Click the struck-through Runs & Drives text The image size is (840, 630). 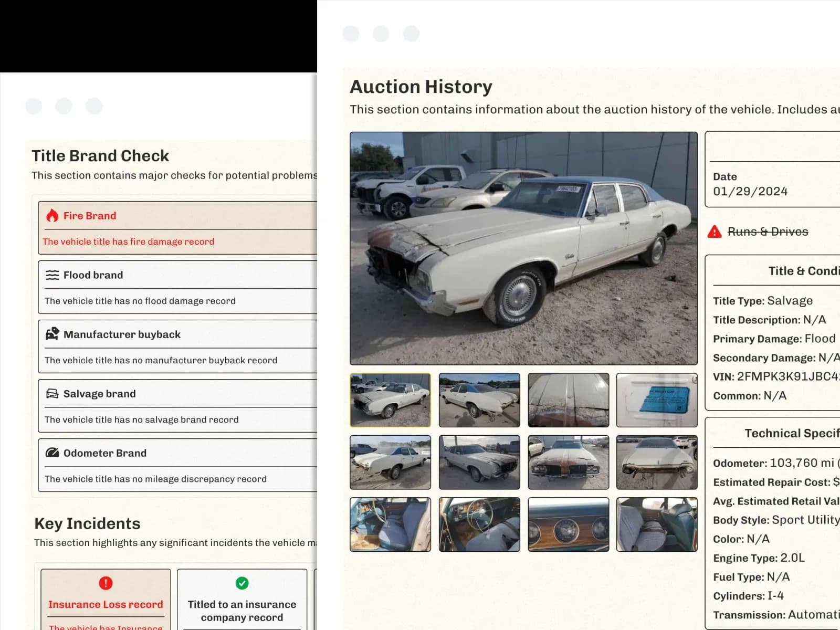point(768,232)
